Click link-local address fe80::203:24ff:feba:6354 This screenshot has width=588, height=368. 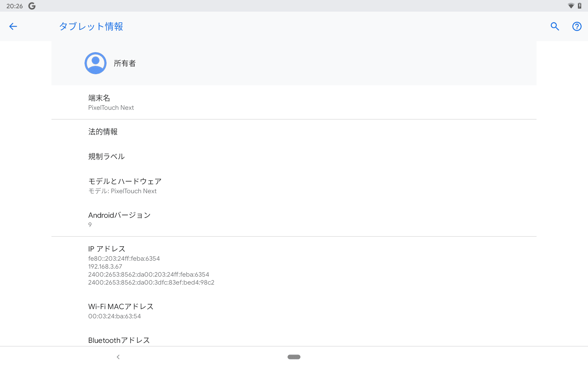point(124,259)
